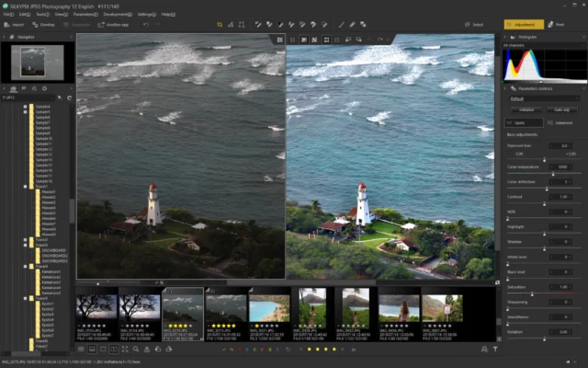Click the grid icon atop left preview pane
The width and height of the screenshot is (588, 368).
point(279,40)
